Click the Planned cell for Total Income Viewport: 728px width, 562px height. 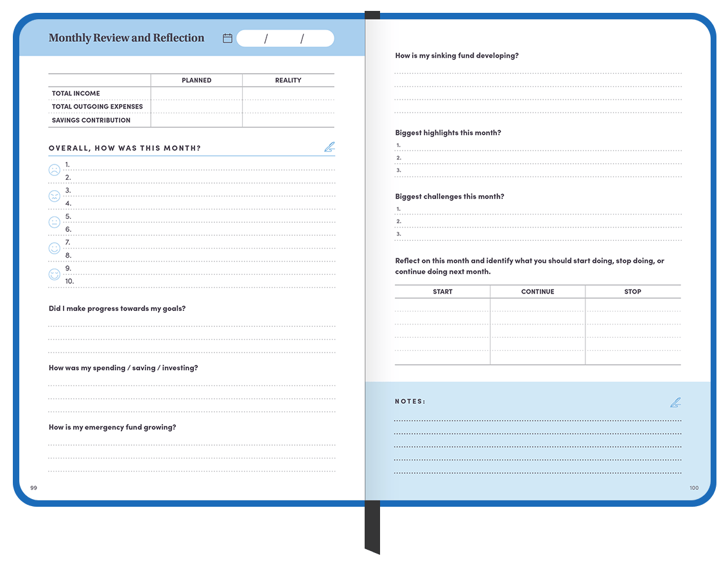coord(196,94)
